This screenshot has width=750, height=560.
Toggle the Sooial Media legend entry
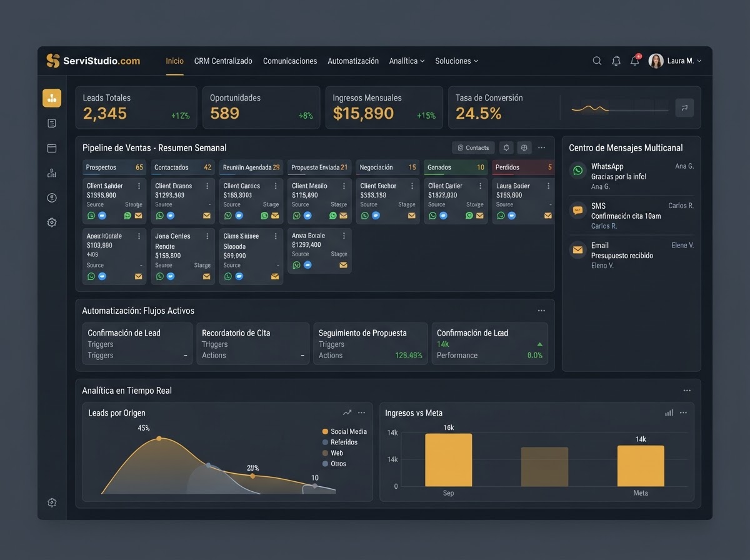coord(344,431)
